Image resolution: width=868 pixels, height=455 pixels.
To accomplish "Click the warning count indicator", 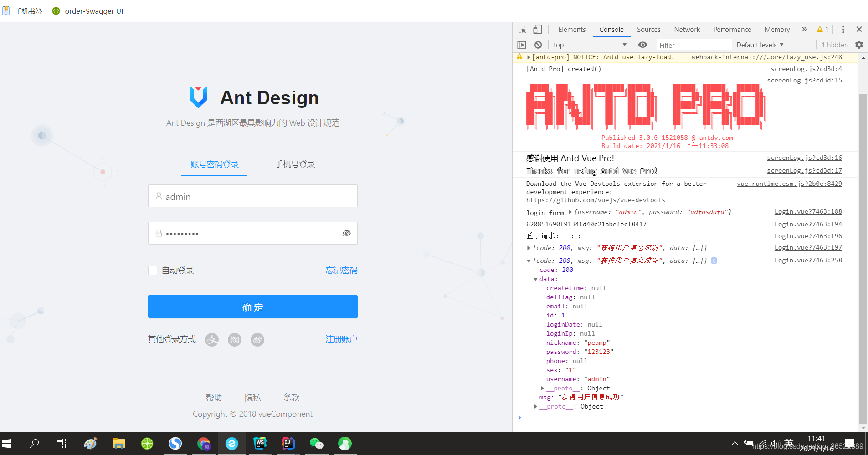I will (x=823, y=30).
